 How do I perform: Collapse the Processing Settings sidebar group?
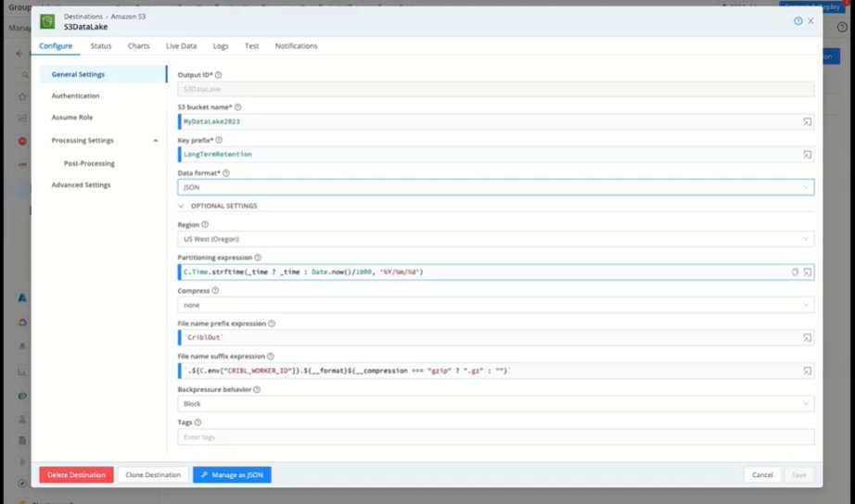[156, 141]
